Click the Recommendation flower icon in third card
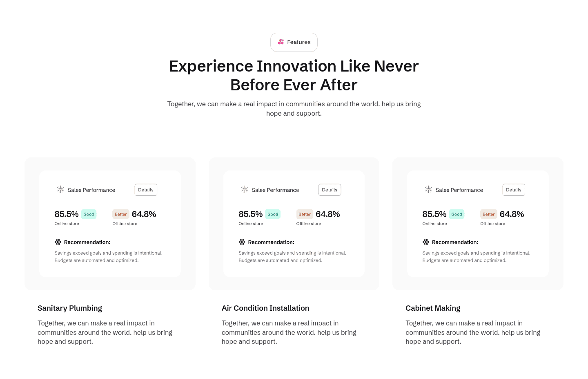The width and height of the screenshot is (588, 379). (426, 242)
